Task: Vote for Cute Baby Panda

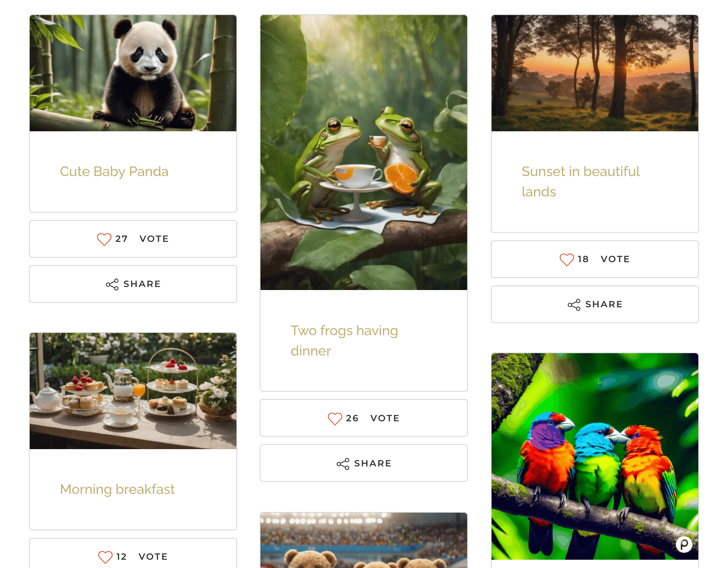Action: tap(133, 239)
